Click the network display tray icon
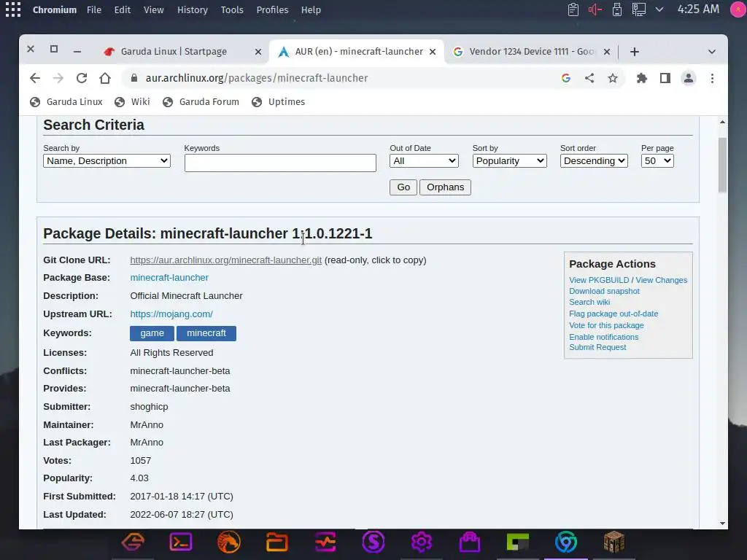 pos(639,9)
